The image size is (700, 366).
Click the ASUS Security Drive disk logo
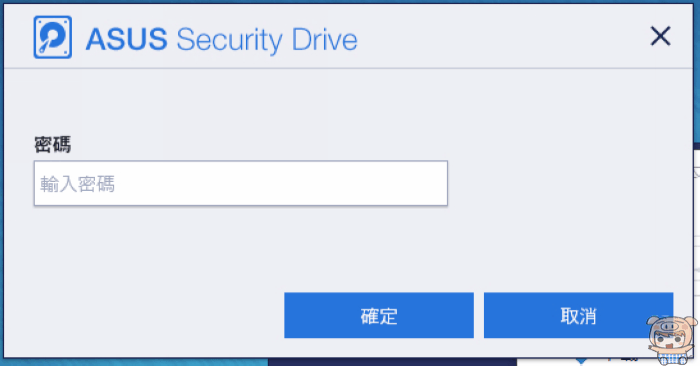point(53,37)
